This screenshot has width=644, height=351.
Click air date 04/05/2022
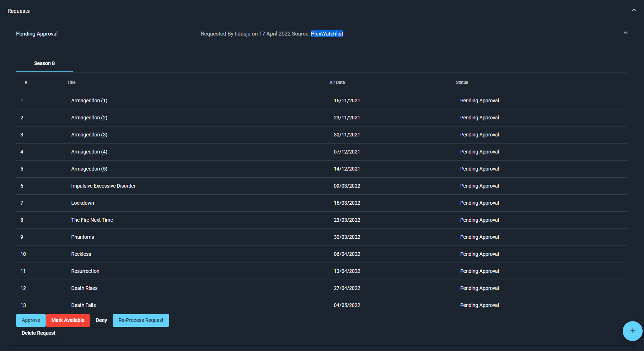pos(347,305)
